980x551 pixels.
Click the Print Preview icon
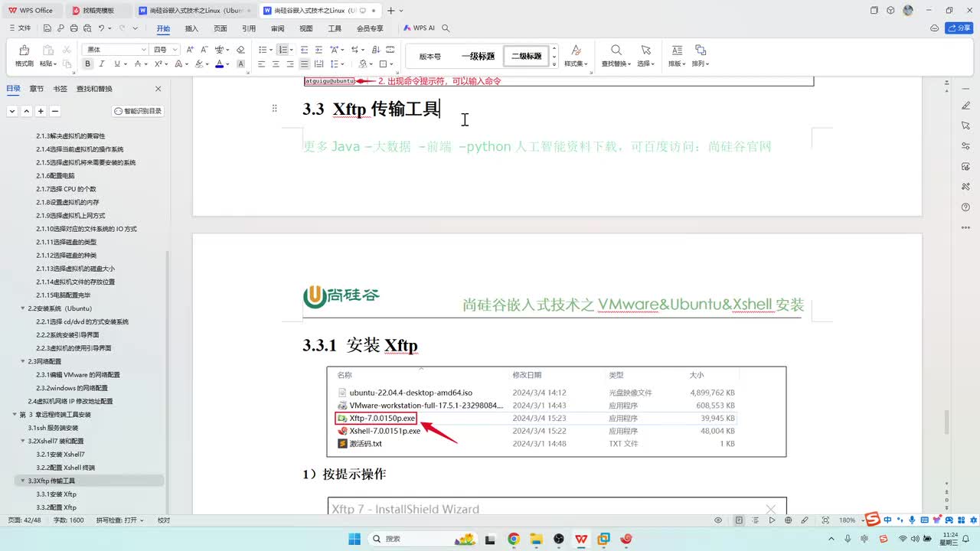(87, 28)
